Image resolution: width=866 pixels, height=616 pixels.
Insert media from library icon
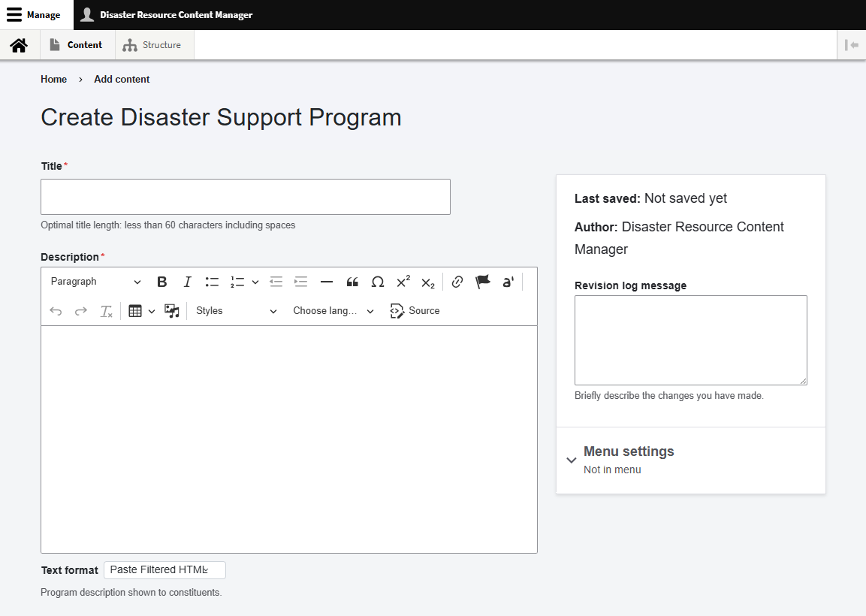click(172, 311)
